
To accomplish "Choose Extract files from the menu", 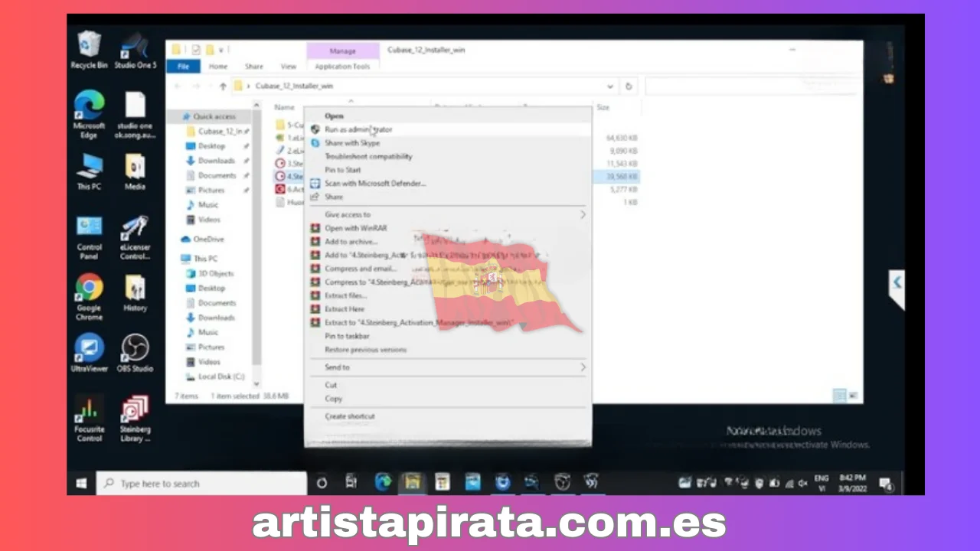I will [x=448, y=295].
